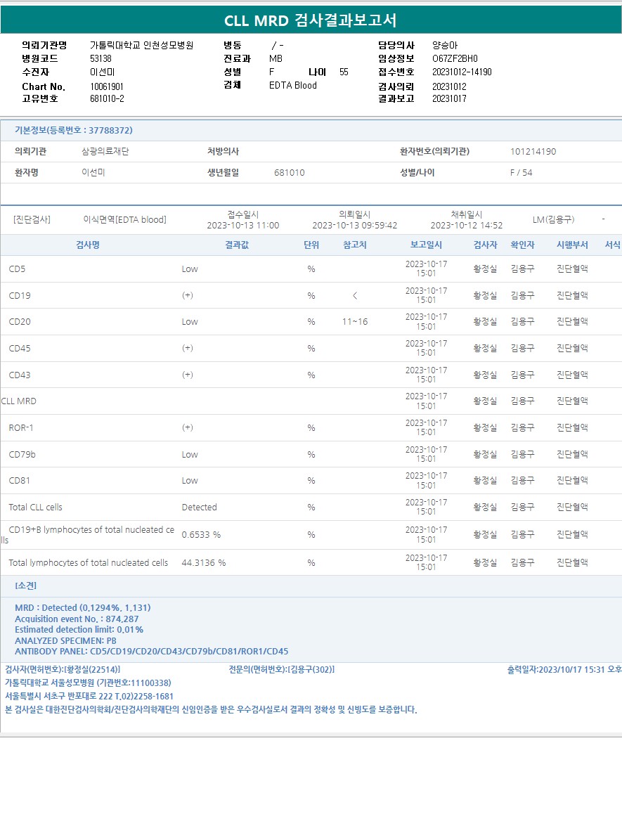The width and height of the screenshot is (622, 840).
Task: Open the 기본정보 registration number section header
Action: (x=74, y=131)
